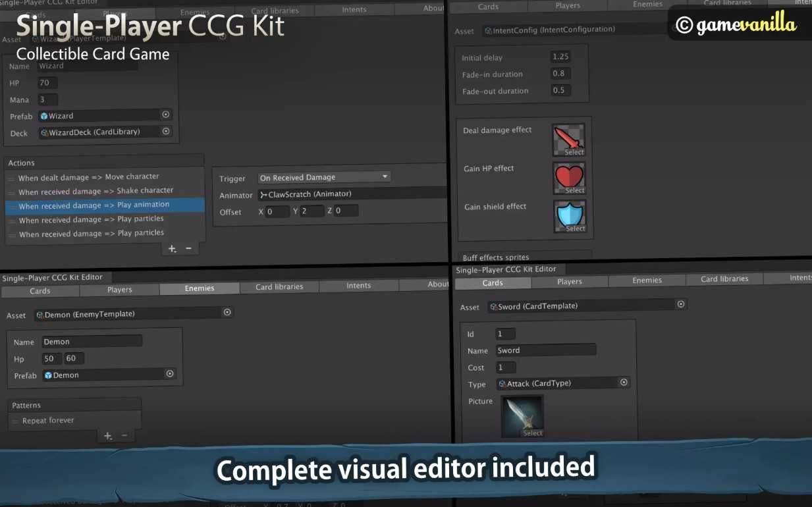The image size is (812, 507).
Task: Select highlighted action When received damage => Play animation
Action: (x=105, y=205)
